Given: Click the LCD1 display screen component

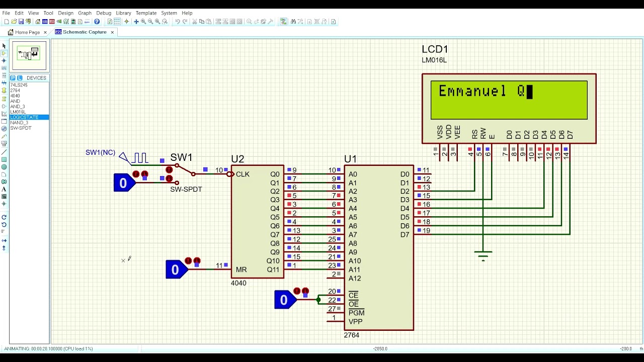Looking at the screenshot, I should click(509, 100).
